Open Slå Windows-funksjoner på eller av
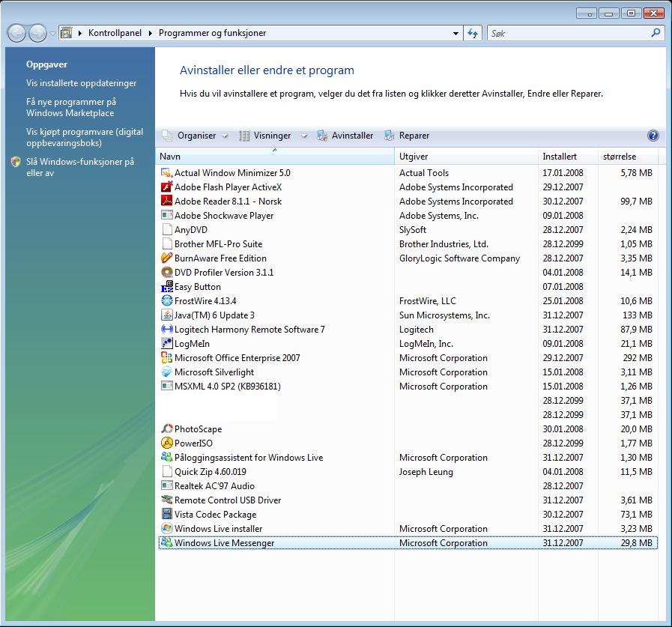The width and height of the screenshot is (672, 627). point(80,167)
